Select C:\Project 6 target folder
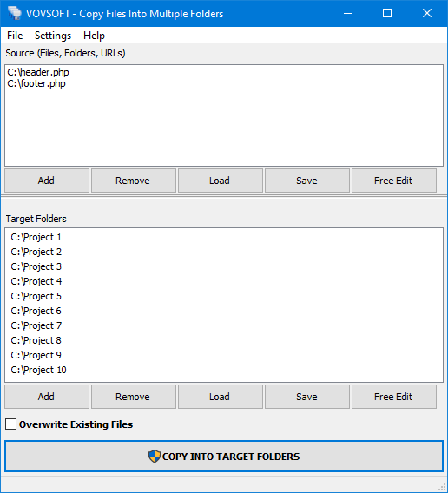This screenshot has width=448, height=493. (36, 311)
